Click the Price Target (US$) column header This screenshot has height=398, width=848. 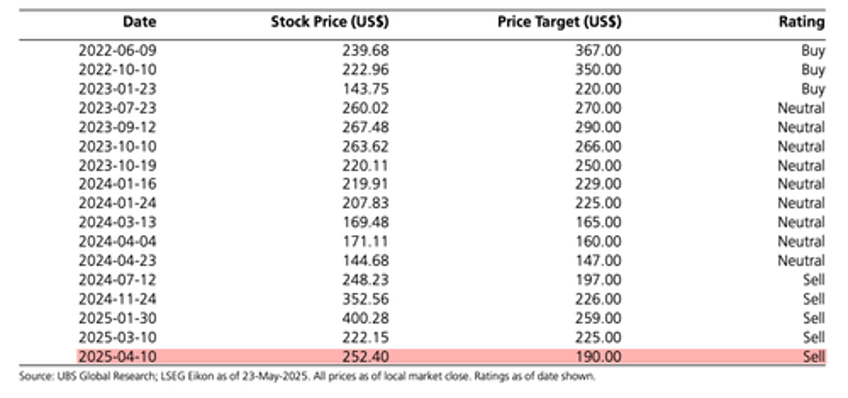(559, 22)
